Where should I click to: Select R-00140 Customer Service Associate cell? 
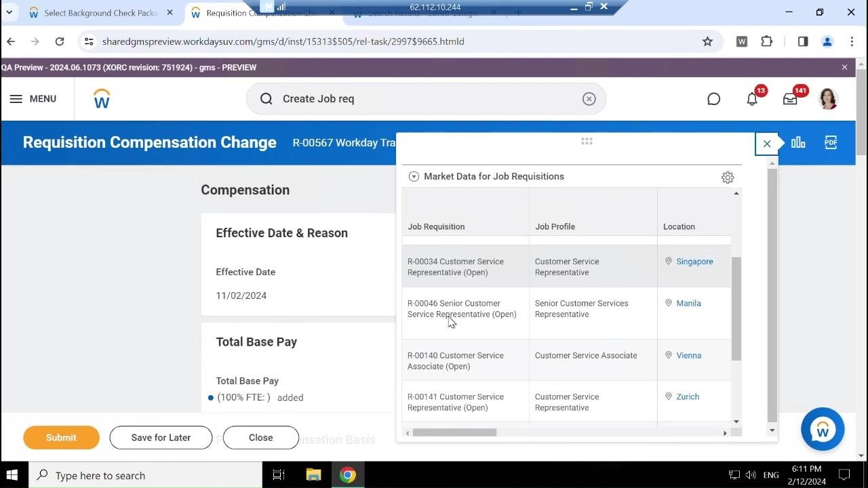(465, 361)
